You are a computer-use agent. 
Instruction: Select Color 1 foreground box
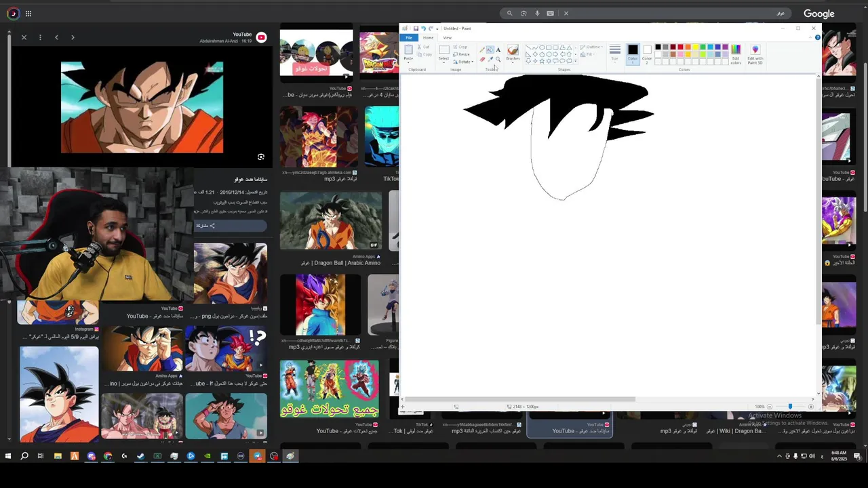[x=633, y=54]
